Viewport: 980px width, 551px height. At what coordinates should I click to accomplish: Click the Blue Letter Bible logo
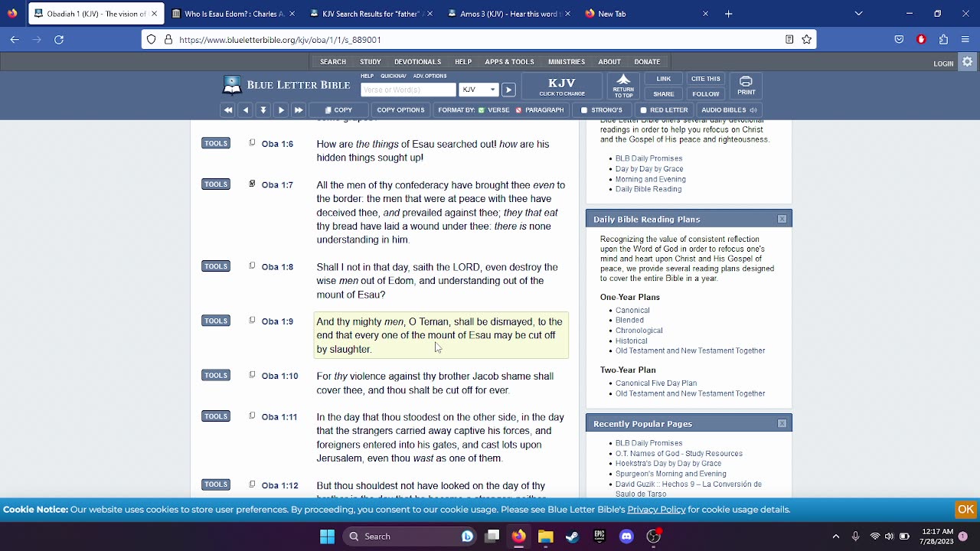coord(286,85)
